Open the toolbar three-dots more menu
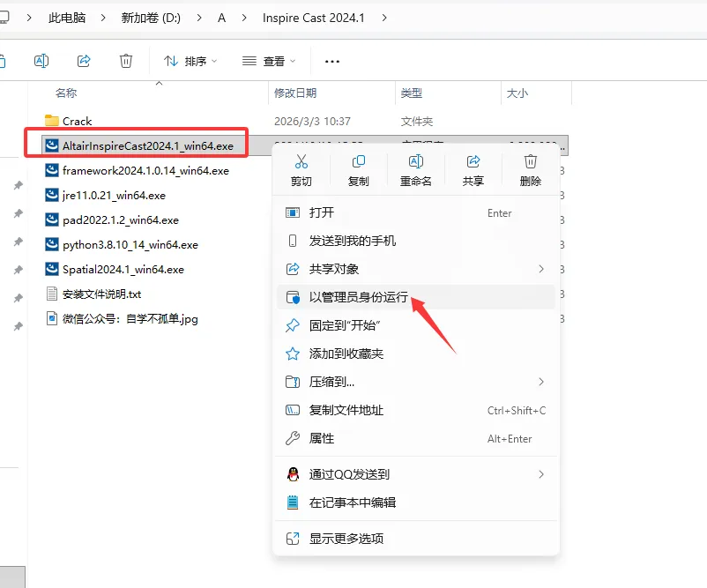 coord(331,62)
